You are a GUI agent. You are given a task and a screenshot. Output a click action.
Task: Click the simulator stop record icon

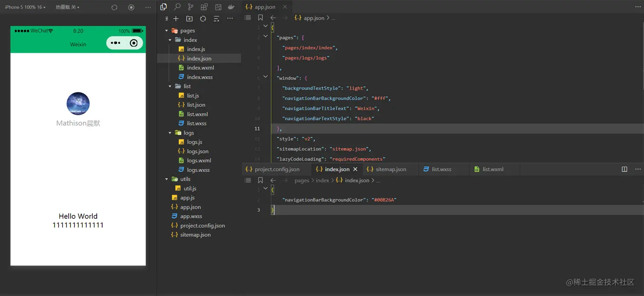(131, 7)
